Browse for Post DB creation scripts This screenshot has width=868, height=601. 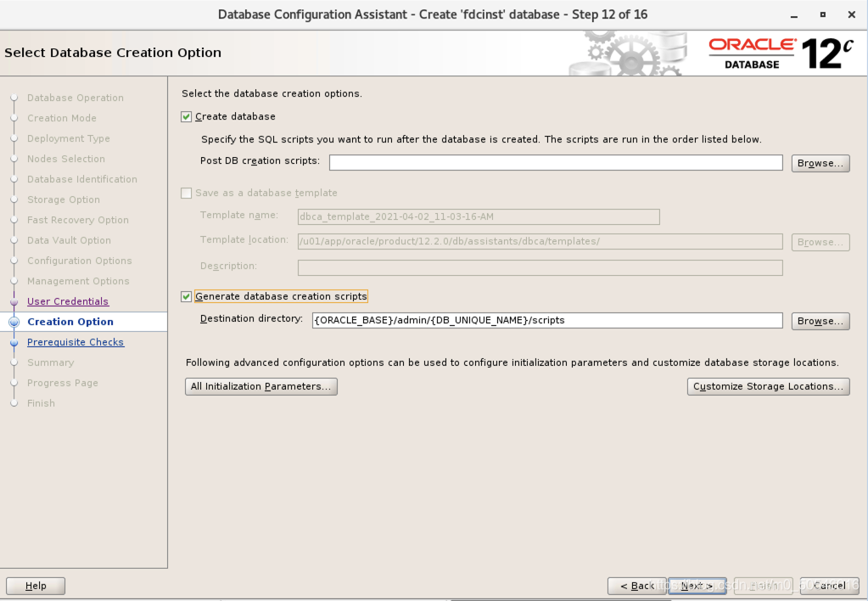(820, 163)
